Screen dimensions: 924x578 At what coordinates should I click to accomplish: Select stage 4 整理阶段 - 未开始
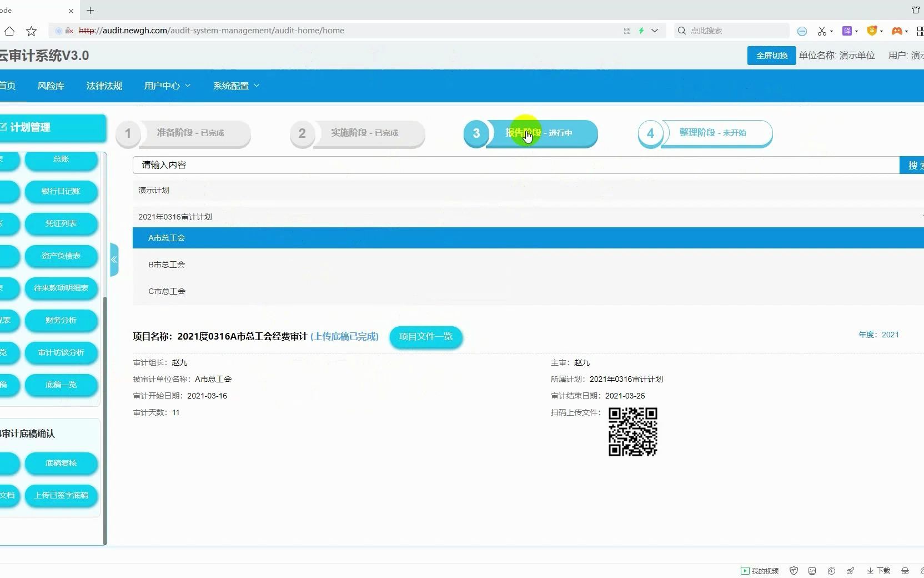click(x=705, y=133)
